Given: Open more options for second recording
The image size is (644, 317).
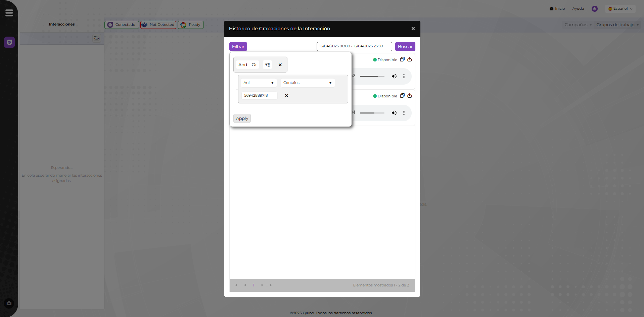Looking at the screenshot, I should 404,113.
